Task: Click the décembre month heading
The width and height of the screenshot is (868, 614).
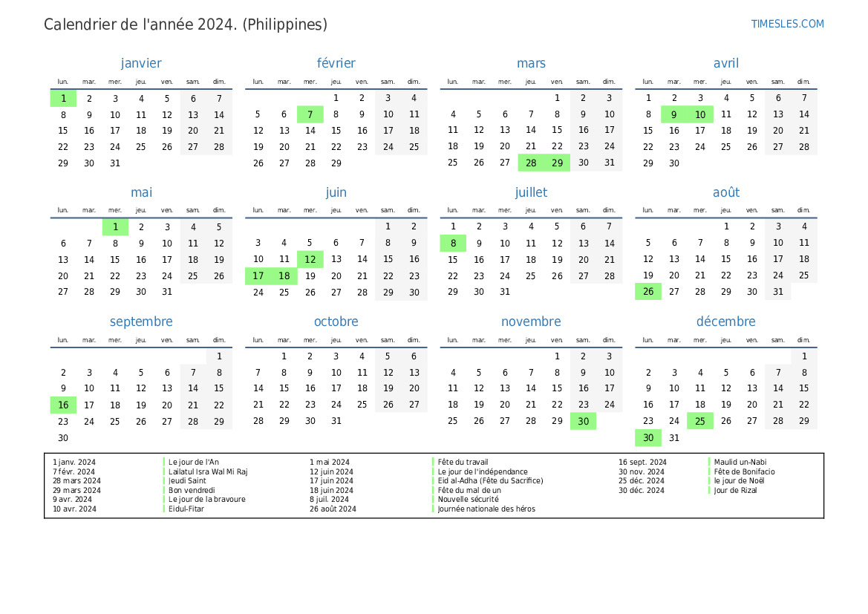Action: [725, 321]
